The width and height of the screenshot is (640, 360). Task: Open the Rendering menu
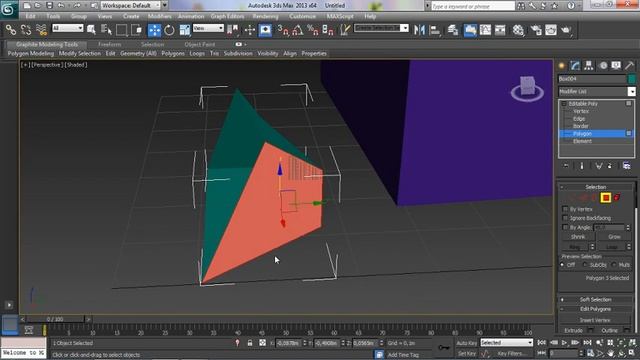tap(265, 16)
